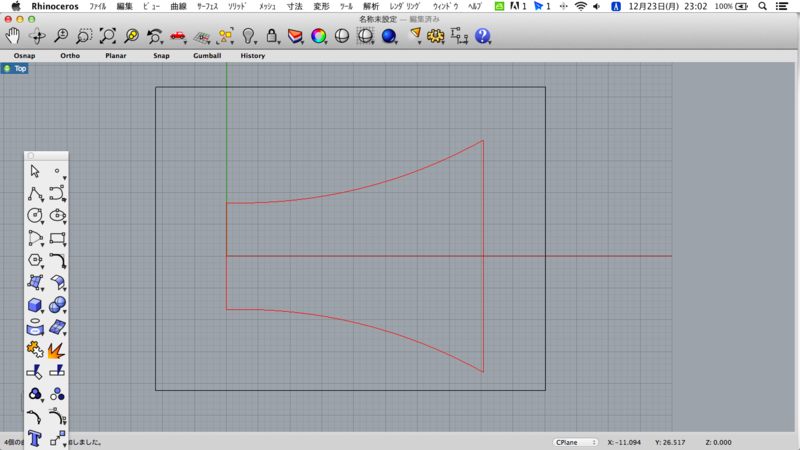The width and height of the screenshot is (800, 450).
Task: Open the Rhinoceros application menu
Action: [x=55, y=6]
